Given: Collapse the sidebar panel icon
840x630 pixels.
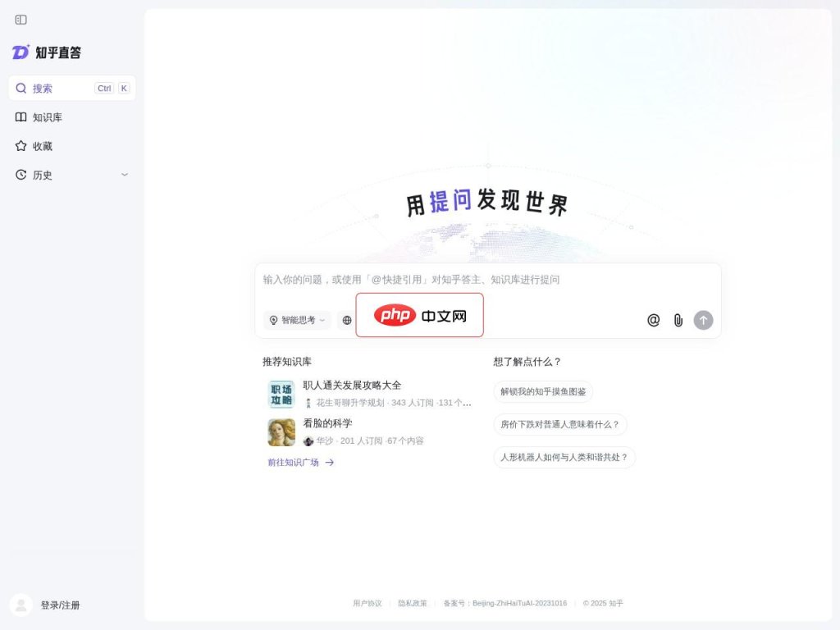Looking at the screenshot, I should [x=21, y=20].
